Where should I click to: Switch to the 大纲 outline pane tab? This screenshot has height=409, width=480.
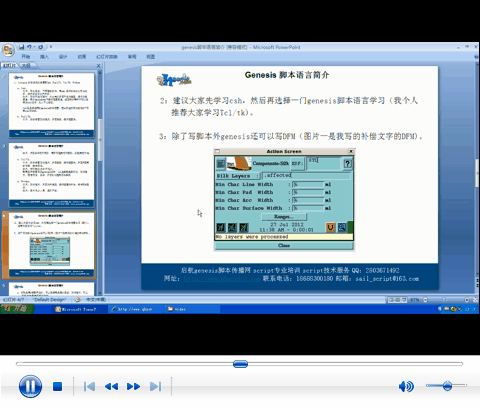(26, 65)
